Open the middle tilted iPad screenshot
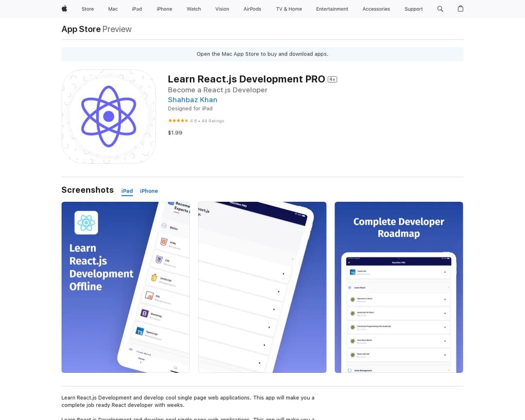Image resolution: width=525 pixels, height=420 pixels. coord(262,287)
